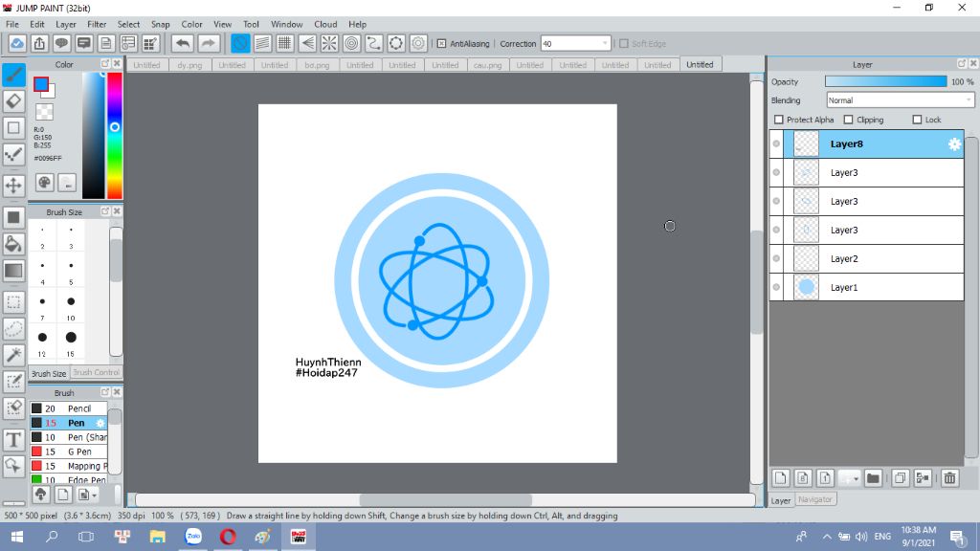Select the Lasso tool
This screenshot has height=551, width=980.
(13, 329)
